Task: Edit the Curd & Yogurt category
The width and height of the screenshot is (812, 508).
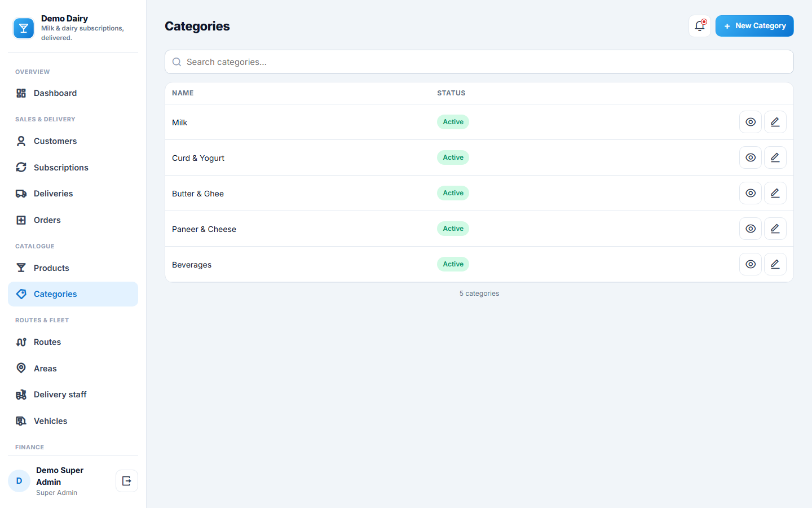Action: [775, 157]
